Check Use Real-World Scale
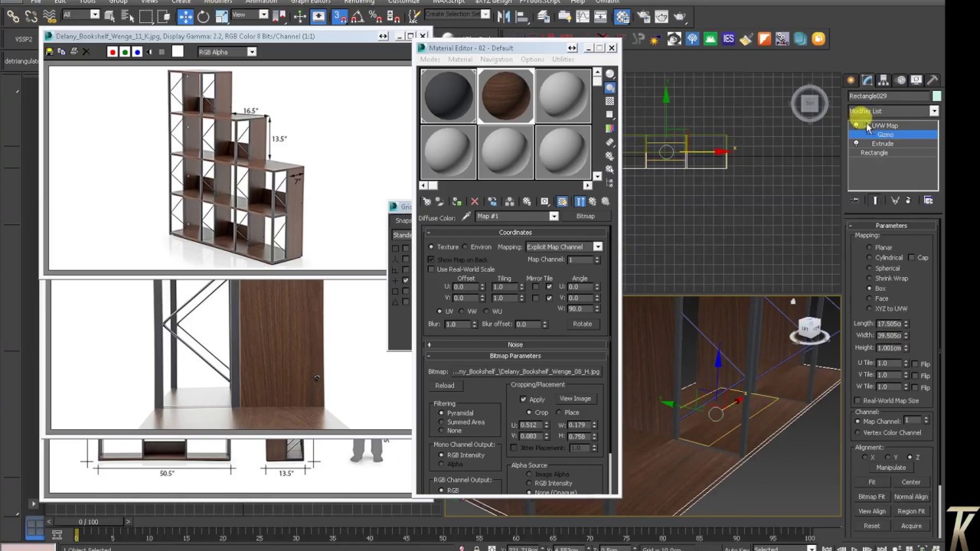 point(431,269)
